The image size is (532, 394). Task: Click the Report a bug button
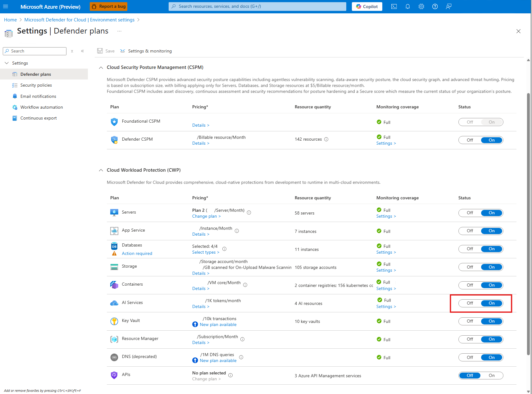tap(109, 7)
